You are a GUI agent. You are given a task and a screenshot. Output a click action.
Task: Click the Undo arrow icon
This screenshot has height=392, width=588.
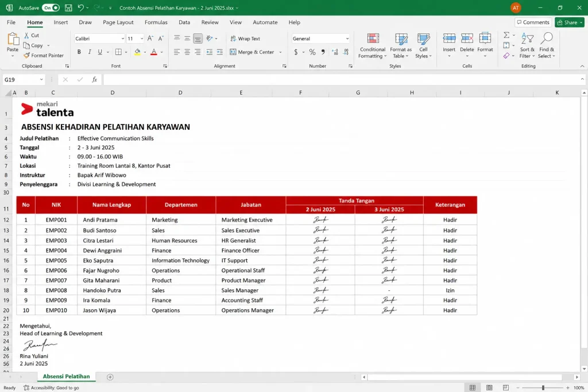(80, 7)
